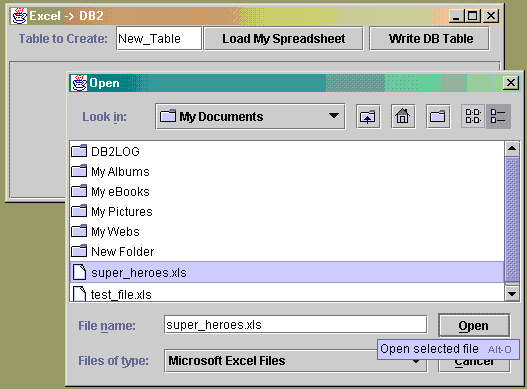The height and width of the screenshot is (389, 527).
Task: Minimize the Excel -> DB2 window
Action: (x=456, y=16)
